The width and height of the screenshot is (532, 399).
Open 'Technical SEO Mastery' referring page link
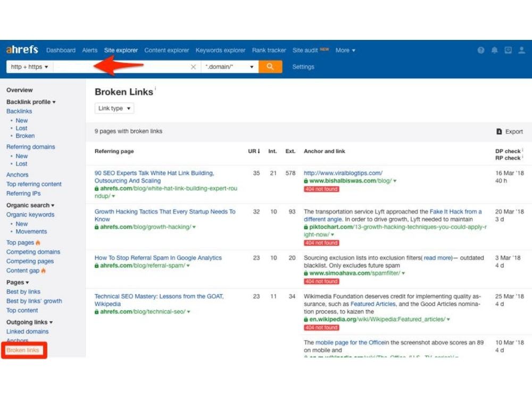[159, 300]
